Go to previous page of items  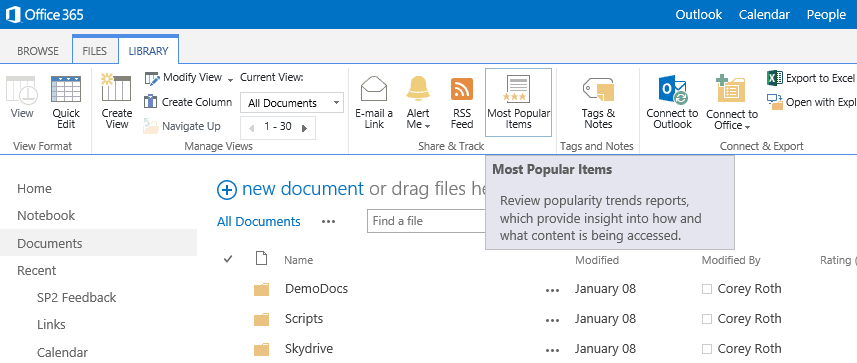point(251,128)
